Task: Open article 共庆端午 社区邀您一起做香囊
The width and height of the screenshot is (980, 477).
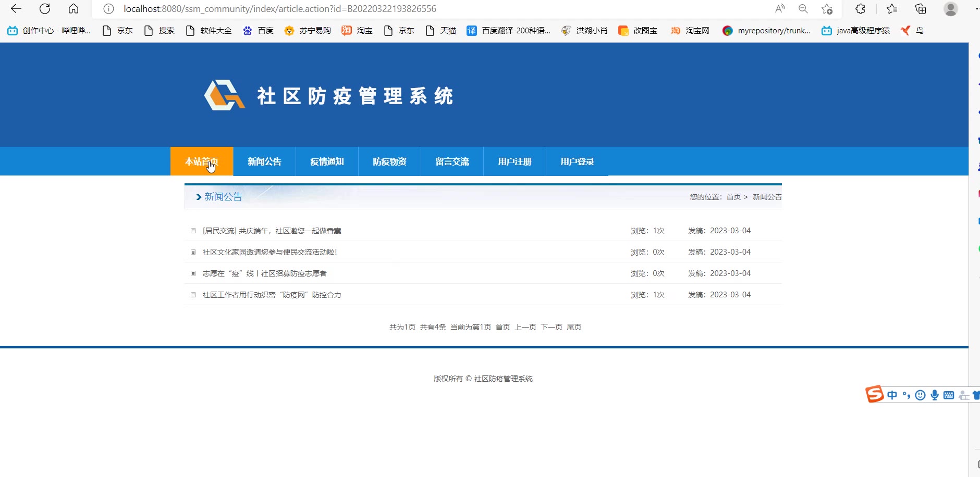Action: click(272, 231)
